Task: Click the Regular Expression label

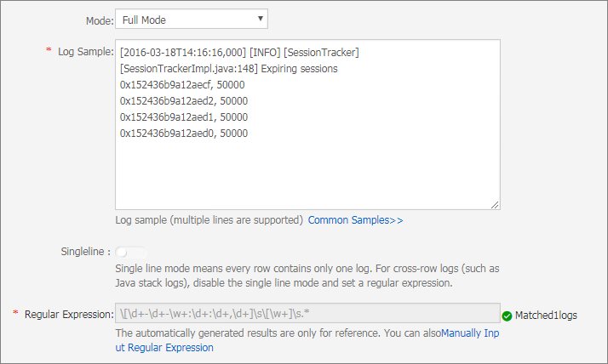Action: tap(69, 315)
